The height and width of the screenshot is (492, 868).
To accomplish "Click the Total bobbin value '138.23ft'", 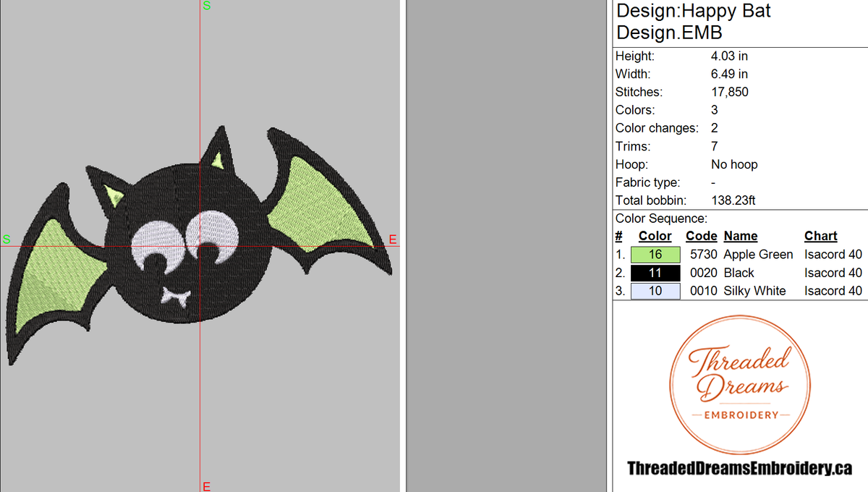I will coord(733,200).
